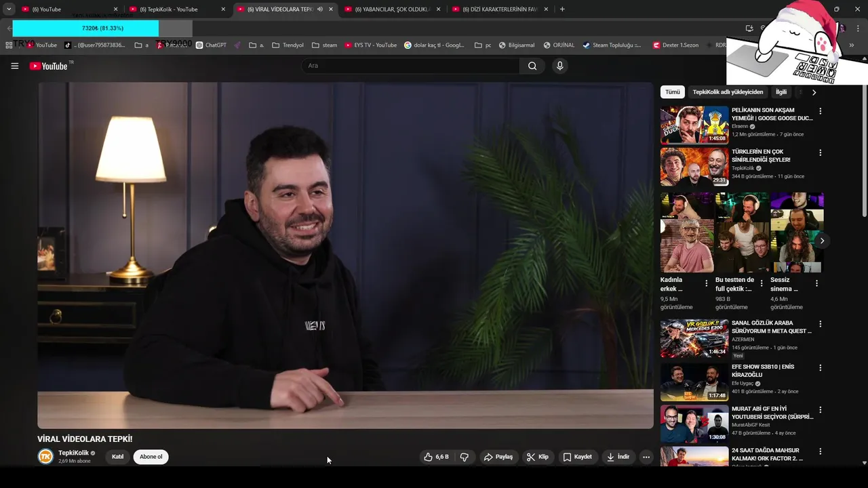Open TÜRKLERİN EN ÇOK SİNİRLENDİĞİ thumbnail
Viewport: 868px width, 488px height.
[694, 167]
